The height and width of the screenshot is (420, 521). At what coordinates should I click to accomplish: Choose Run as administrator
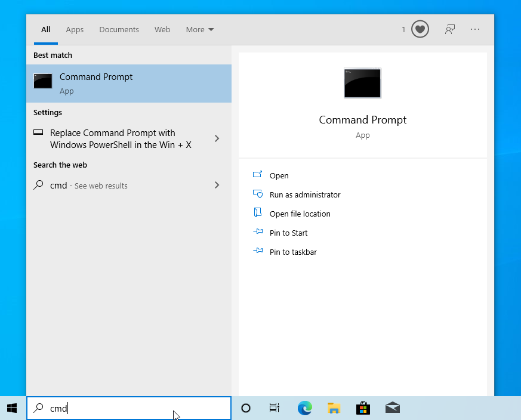pos(305,194)
